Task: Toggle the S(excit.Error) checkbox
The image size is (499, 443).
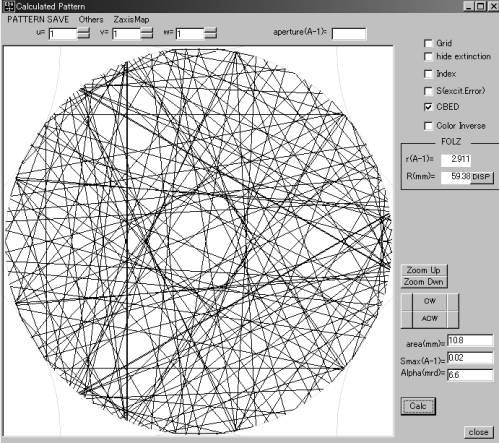Action: [428, 91]
